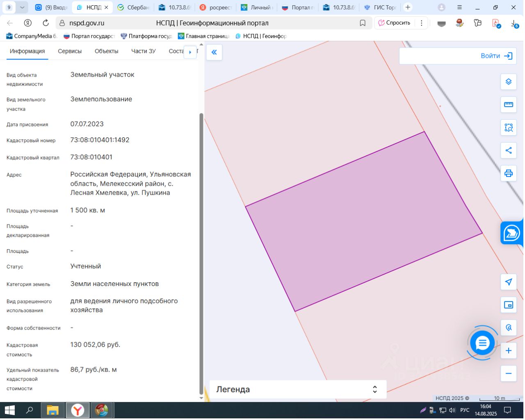Open the НСПД Геоинформационный bookmark
Screen dimensions: 525x420
tap(261, 36)
